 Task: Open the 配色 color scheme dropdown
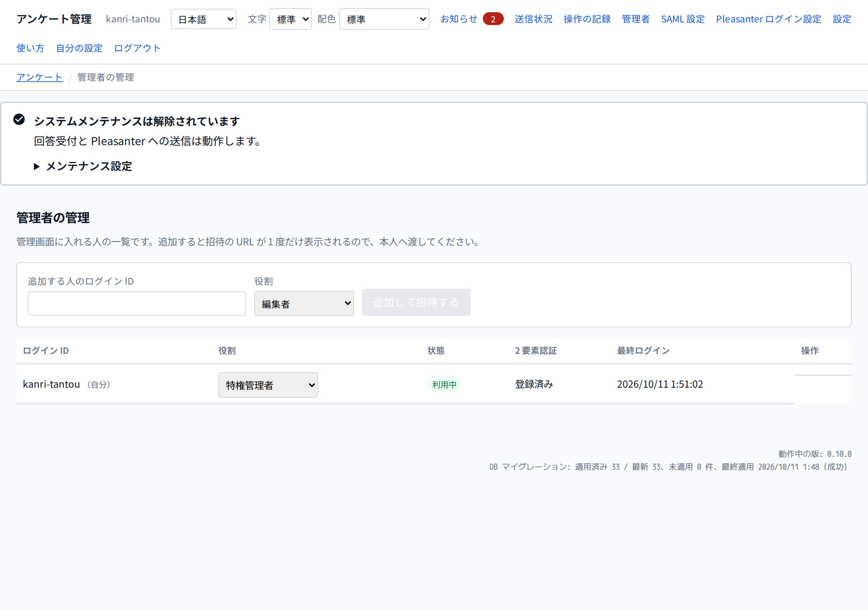click(x=384, y=19)
